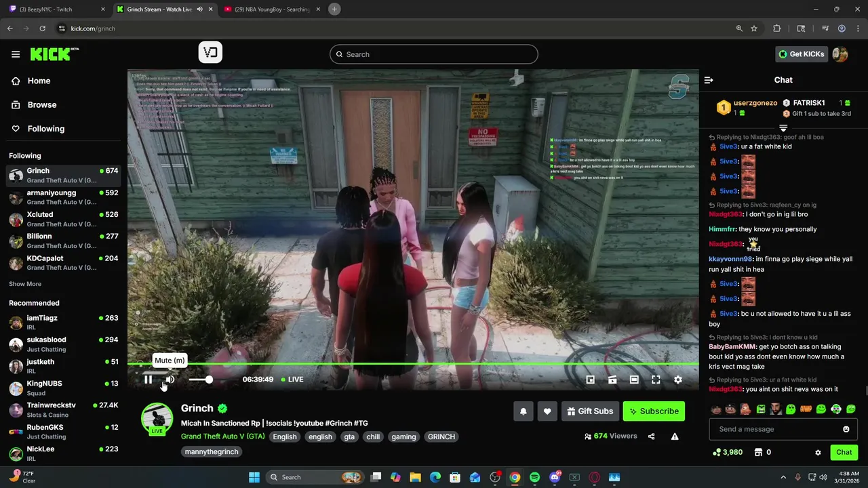Open user profile avatar menu
868x488 pixels.
tap(840, 54)
